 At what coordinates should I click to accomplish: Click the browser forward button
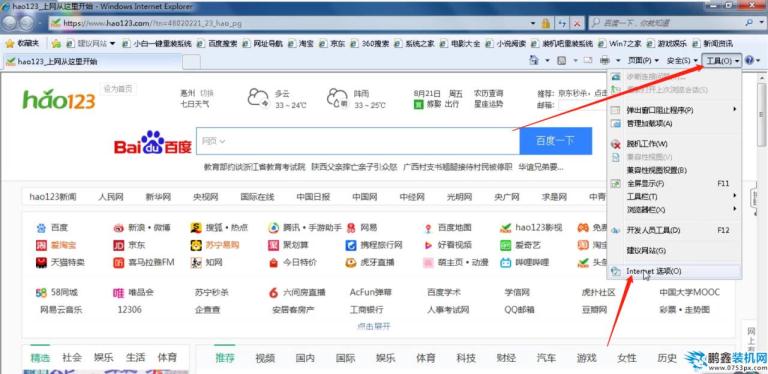tap(26, 23)
